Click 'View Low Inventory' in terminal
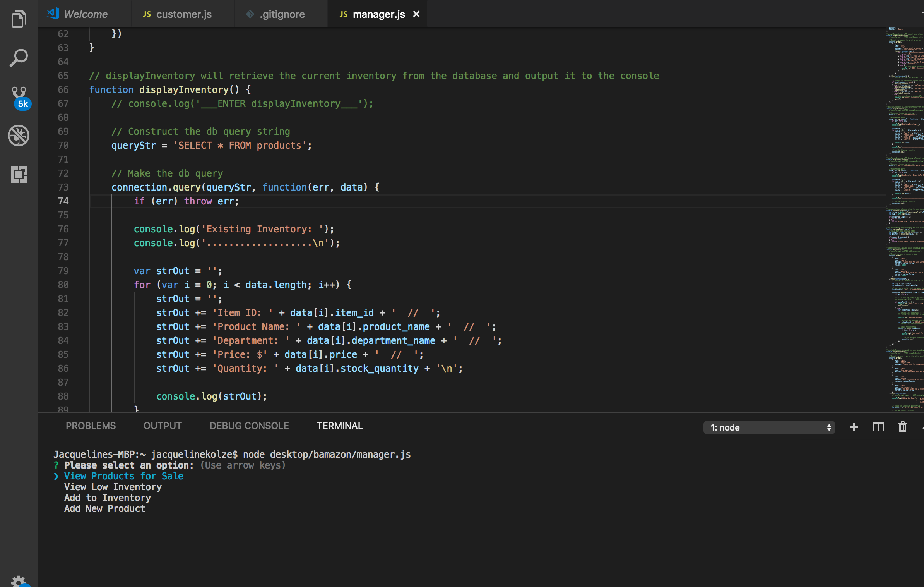 click(x=113, y=487)
